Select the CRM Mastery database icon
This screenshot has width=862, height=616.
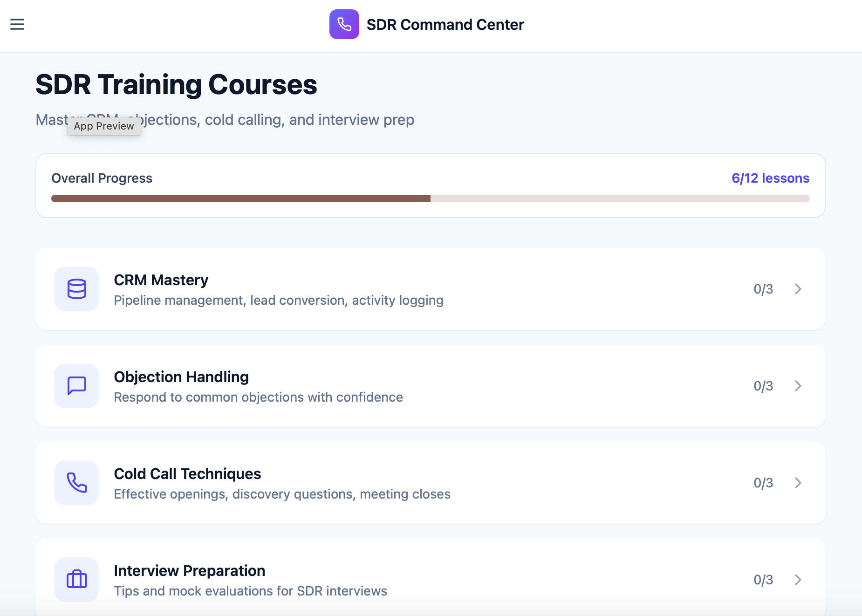[76, 289]
